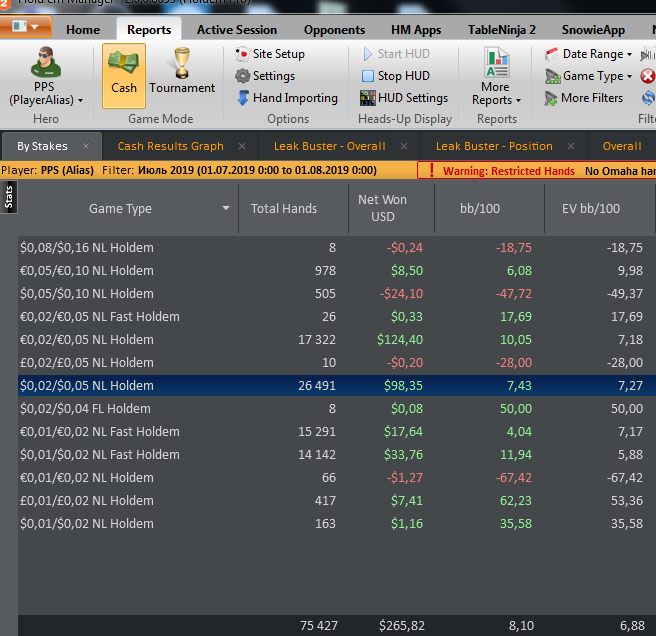Click the total $265,82 summary cell
The width and height of the screenshot is (656, 636).
pos(402,626)
